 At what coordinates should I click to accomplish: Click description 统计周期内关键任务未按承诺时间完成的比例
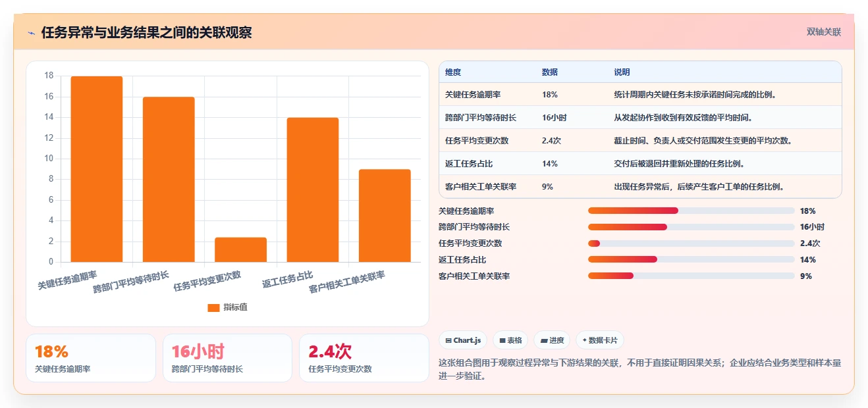(x=695, y=95)
